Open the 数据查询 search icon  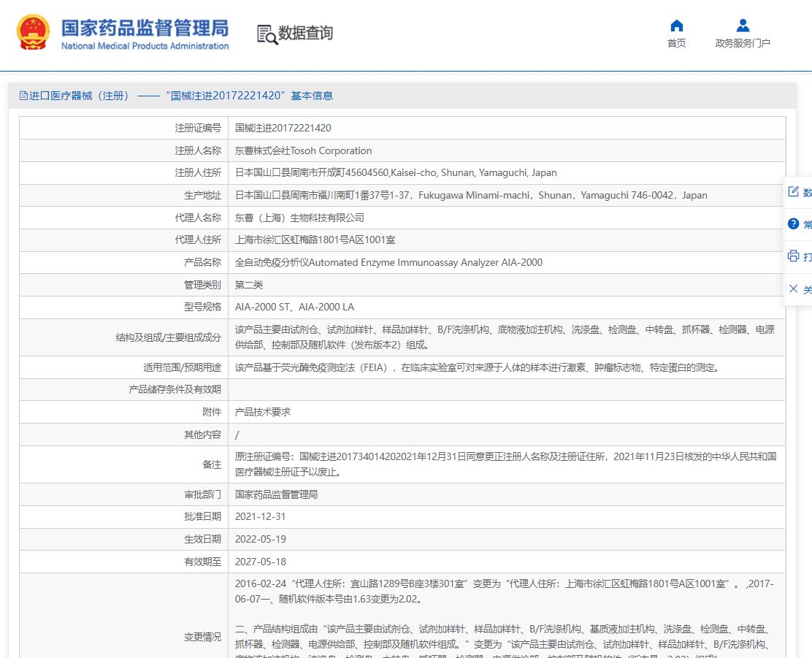[267, 34]
